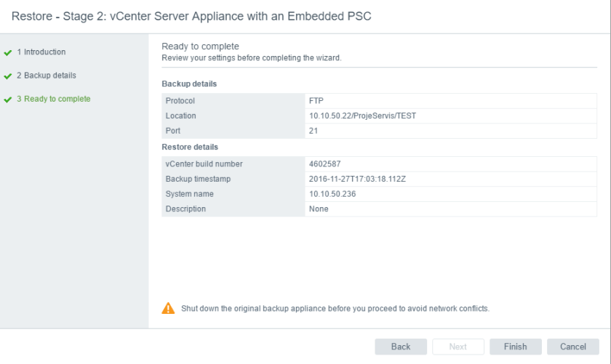Cancel the restore wizard

coord(573,347)
